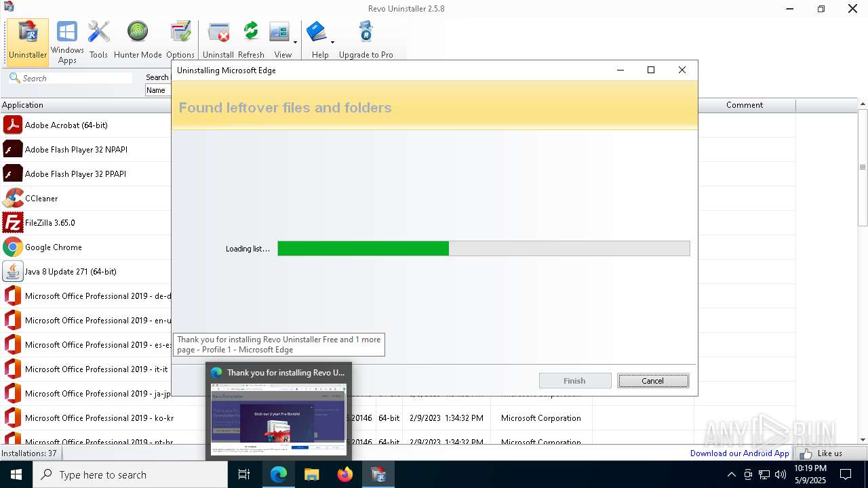This screenshot has height=488, width=868.
Task: Activate Hunter Mode
Action: click(138, 41)
